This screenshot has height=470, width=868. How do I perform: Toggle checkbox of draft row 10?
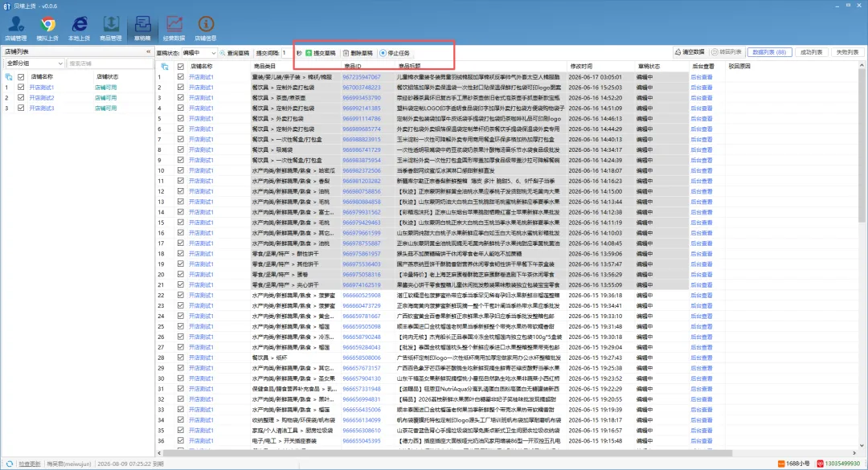pos(181,170)
